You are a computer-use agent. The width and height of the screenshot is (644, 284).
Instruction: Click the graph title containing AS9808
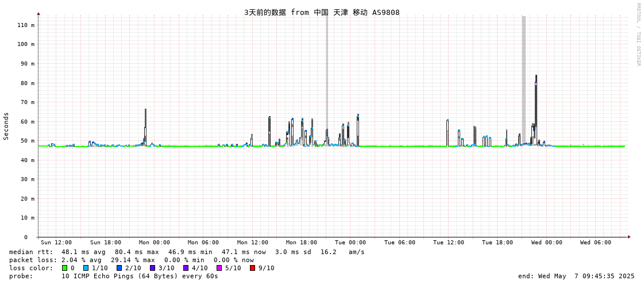[x=322, y=12]
